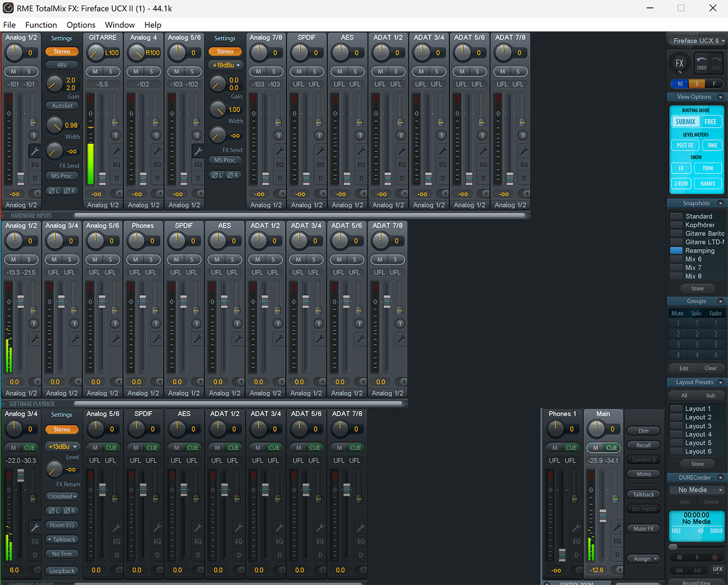This screenshot has height=585, width=728.
Task: Toggle RMS level meters
Action: 712,145
